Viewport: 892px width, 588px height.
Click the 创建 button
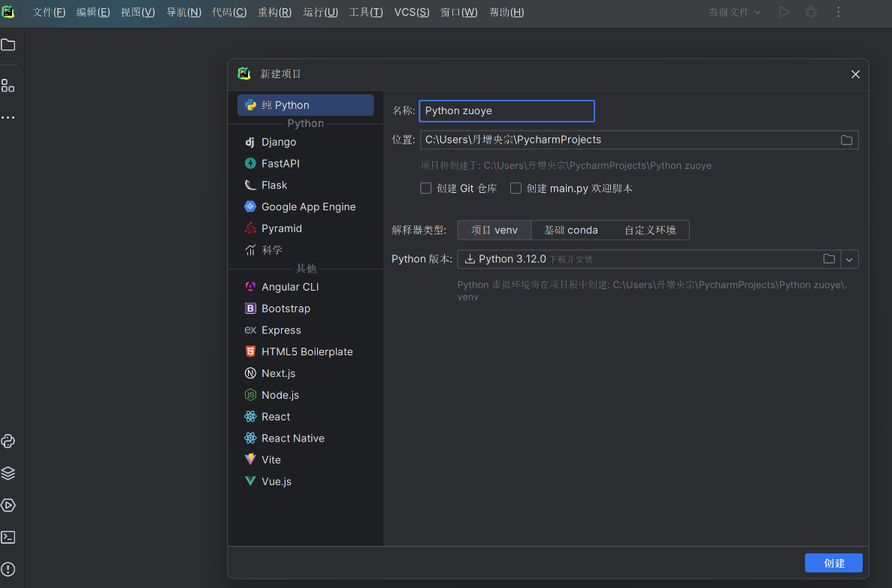(833, 563)
